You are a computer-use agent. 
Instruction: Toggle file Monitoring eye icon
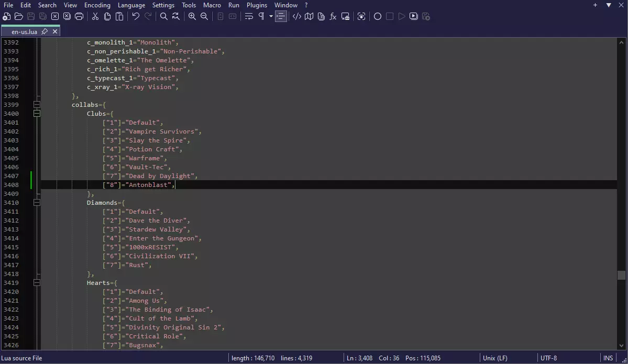click(x=361, y=16)
